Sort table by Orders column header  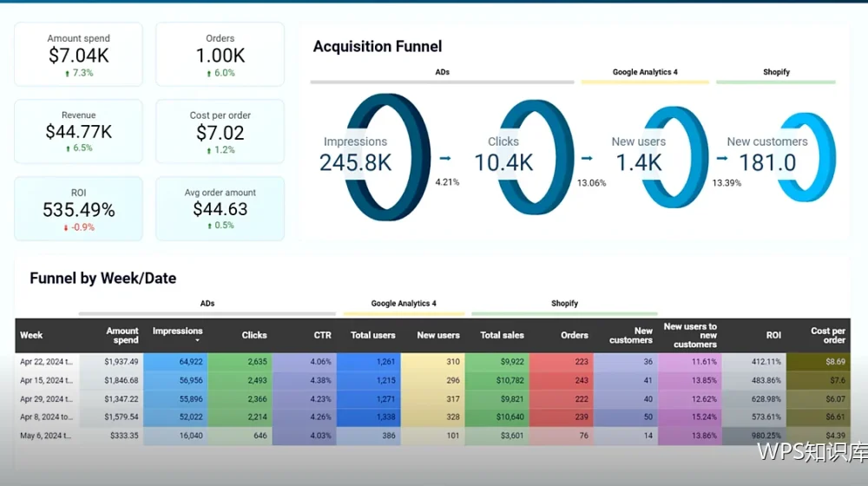click(574, 335)
